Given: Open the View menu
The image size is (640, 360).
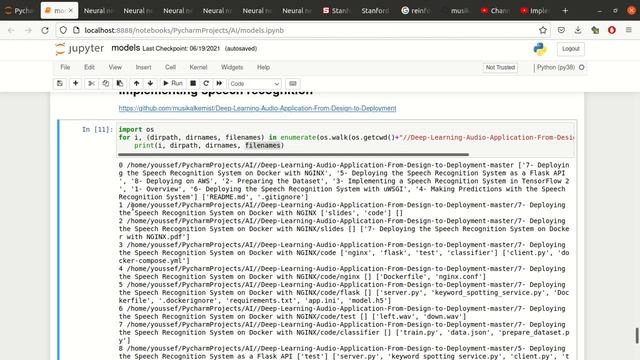Looking at the screenshot, I should (115, 67).
